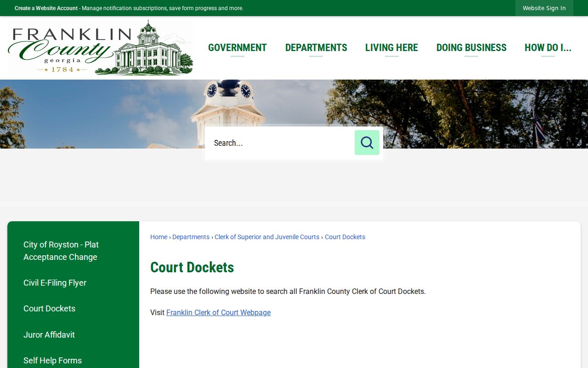Click the magnifying glass search icon
The height and width of the screenshot is (368, 588).
click(x=367, y=143)
